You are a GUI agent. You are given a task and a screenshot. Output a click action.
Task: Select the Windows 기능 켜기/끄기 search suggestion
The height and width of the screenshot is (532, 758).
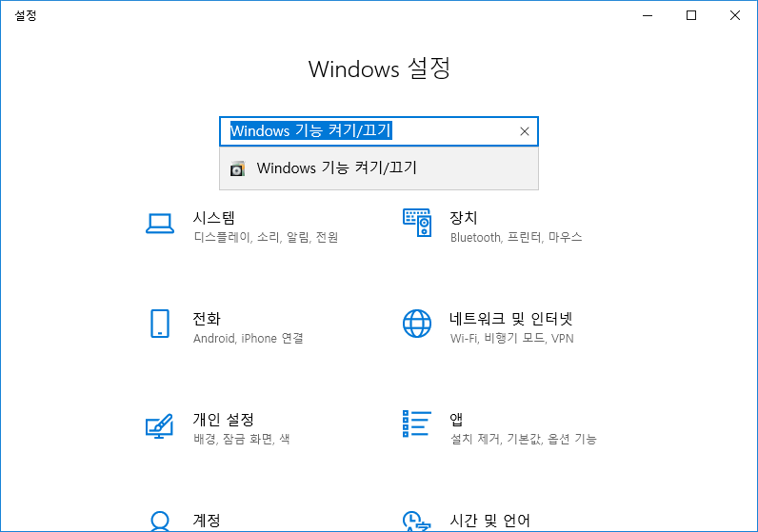[379, 168]
